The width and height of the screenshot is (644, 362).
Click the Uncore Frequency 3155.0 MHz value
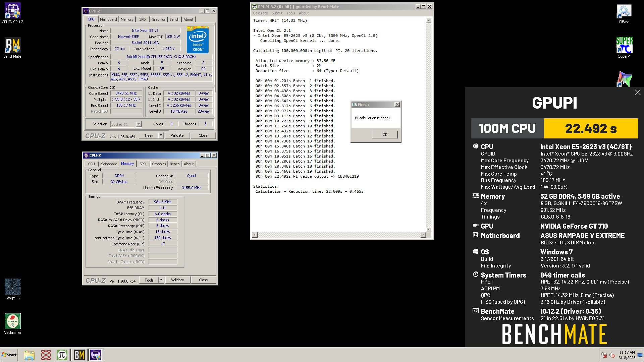[x=191, y=188]
